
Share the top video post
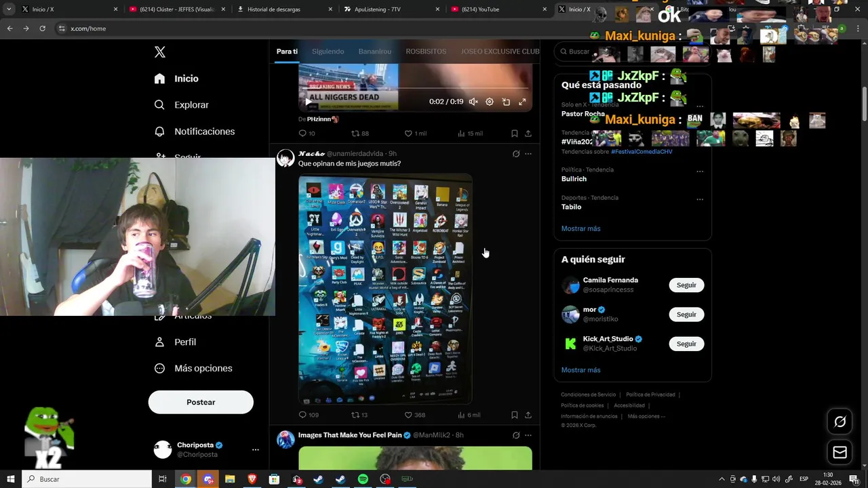[528, 134]
